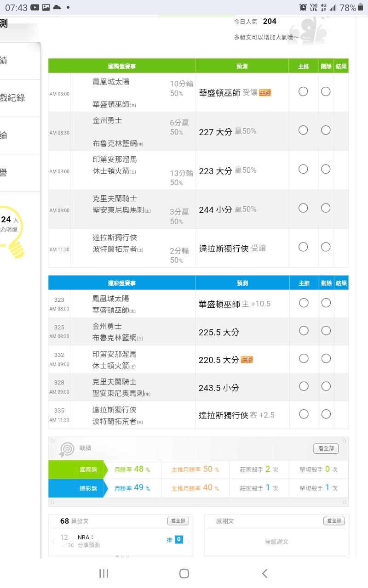Tap the 推 recommend count badge
Screen dimensions: 368x588
click(178, 540)
